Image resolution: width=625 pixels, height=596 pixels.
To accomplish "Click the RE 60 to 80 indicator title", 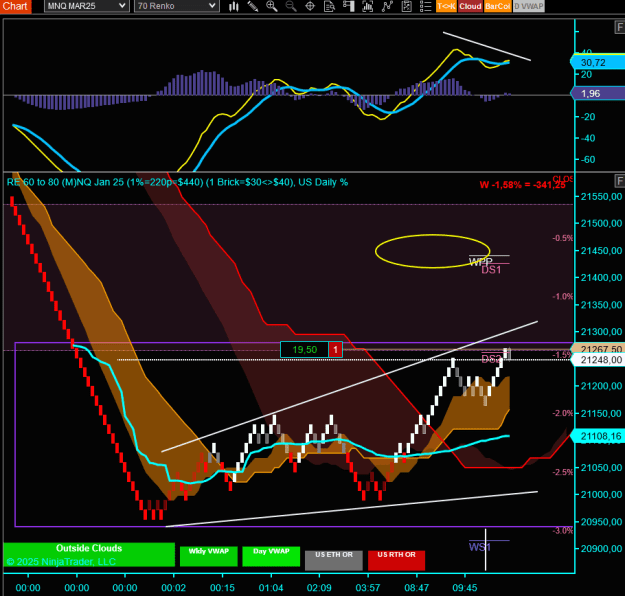I will (177, 182).
